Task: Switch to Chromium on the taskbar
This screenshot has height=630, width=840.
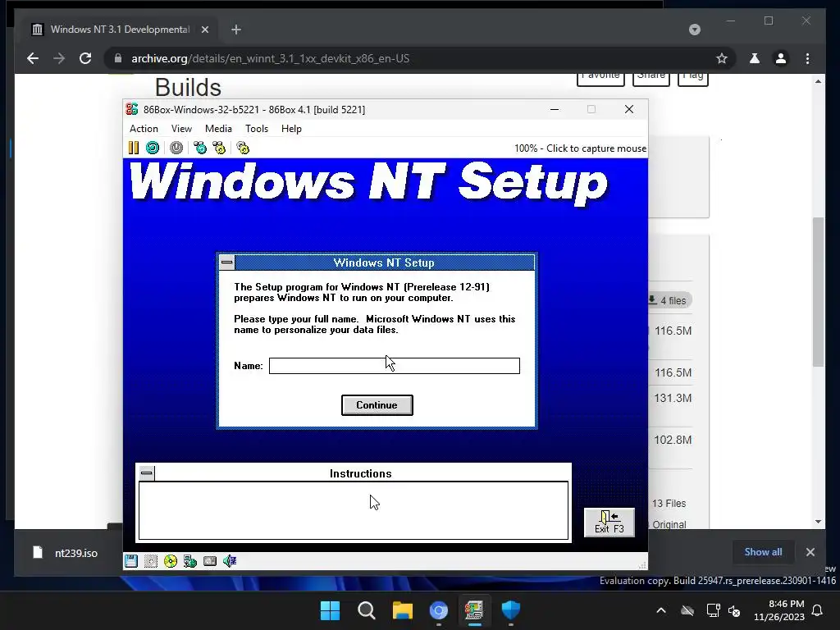Action: click(439, 610)
